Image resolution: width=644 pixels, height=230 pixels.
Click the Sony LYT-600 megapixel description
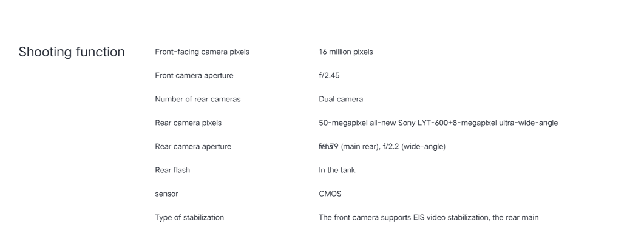[x=438, y=123]
